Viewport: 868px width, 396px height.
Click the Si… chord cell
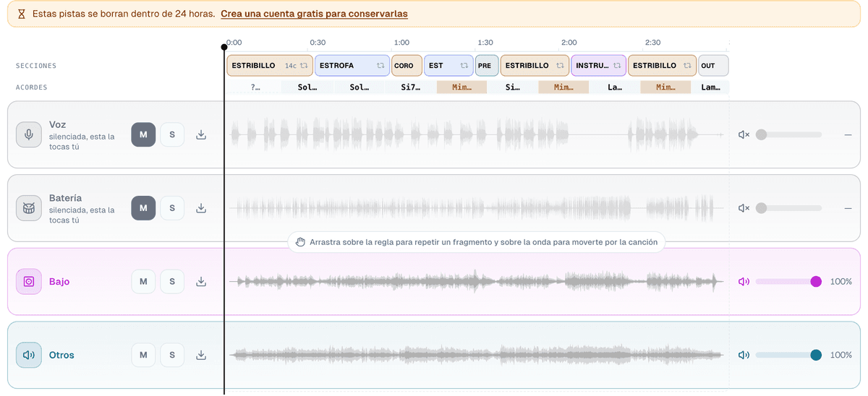[x=513, y=87]
